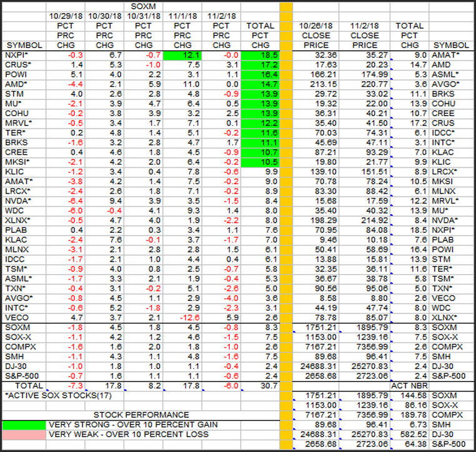Click the green 14.7 total for AMD
Image resolution: width=476 pixels, height=452 pixels.
[x=260, y=84]
